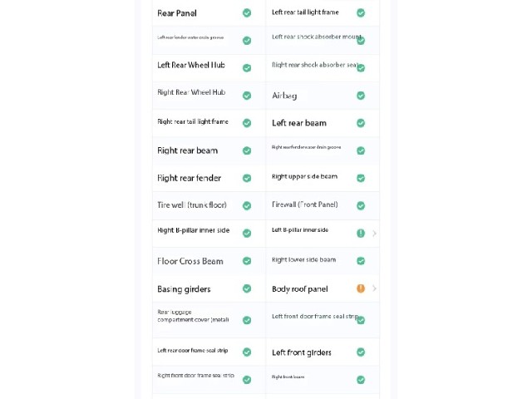The image size is (532, 399).
Task: Expand Body roof panel details arrow
Action: (374, 288)
